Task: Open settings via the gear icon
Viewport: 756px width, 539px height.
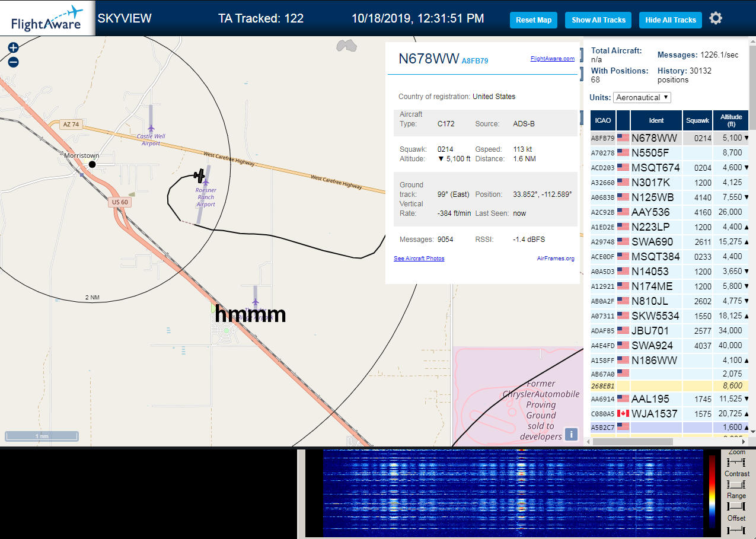Action: tap(716, 18)
